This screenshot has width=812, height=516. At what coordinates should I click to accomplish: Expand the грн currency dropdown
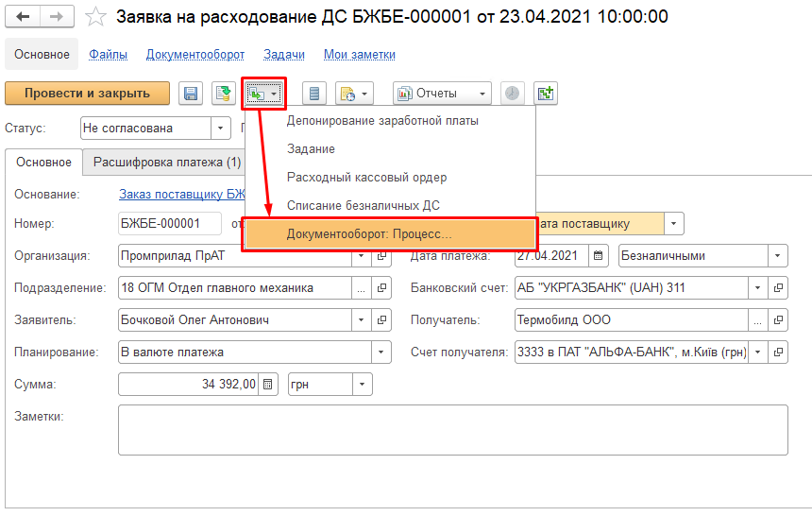point(363,385)
